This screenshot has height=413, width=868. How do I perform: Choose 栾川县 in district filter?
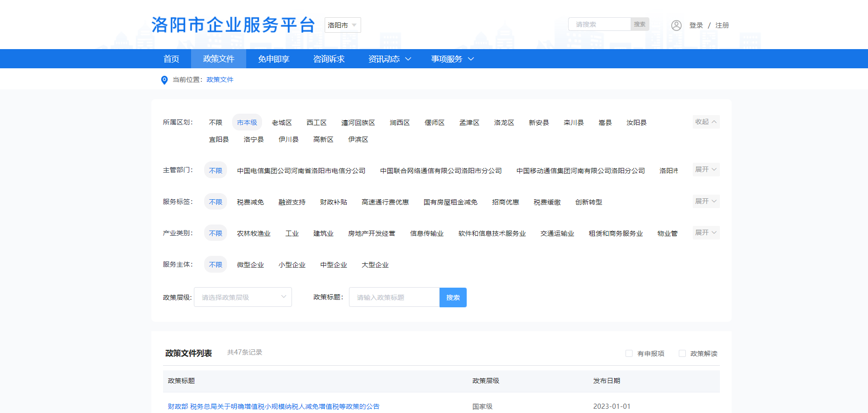[x=574, y=123]
